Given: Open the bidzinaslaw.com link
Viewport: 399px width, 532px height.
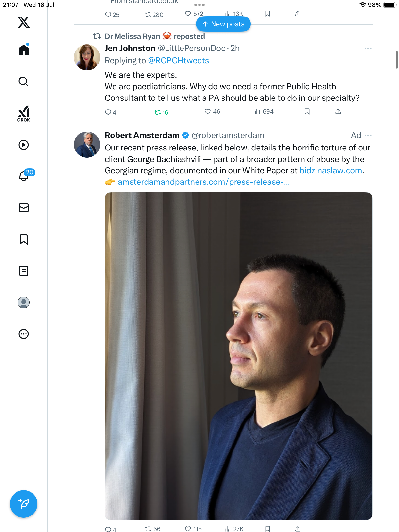Looking at the screenshot, I should click(331, 170).
